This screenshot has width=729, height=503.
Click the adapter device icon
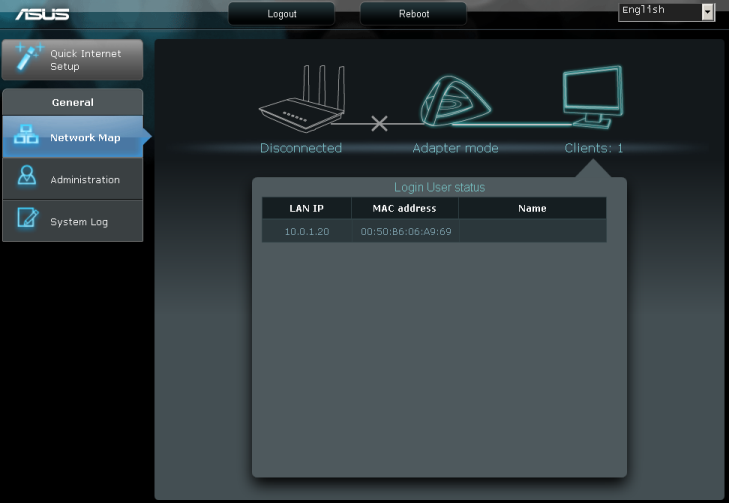455,101
